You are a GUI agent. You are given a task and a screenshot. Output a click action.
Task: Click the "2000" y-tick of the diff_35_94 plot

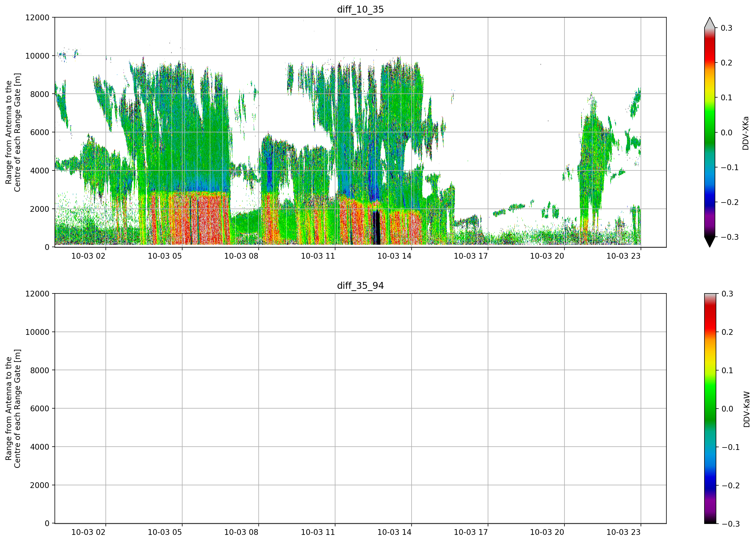40,486
